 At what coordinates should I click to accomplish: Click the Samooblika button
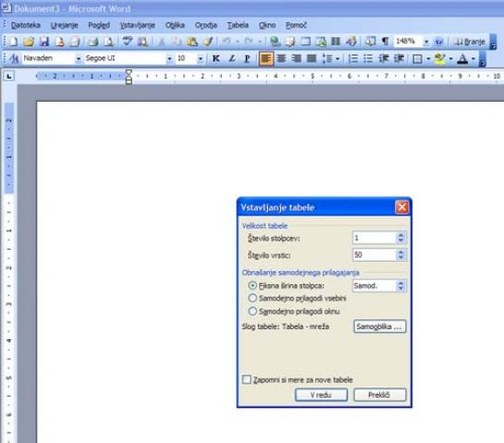pos(379,326)
